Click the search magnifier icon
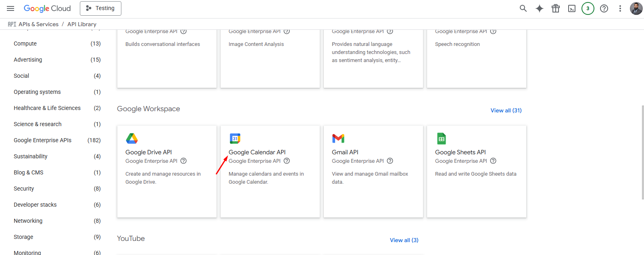The image size is (644, 255). click(x=523, y=8)
